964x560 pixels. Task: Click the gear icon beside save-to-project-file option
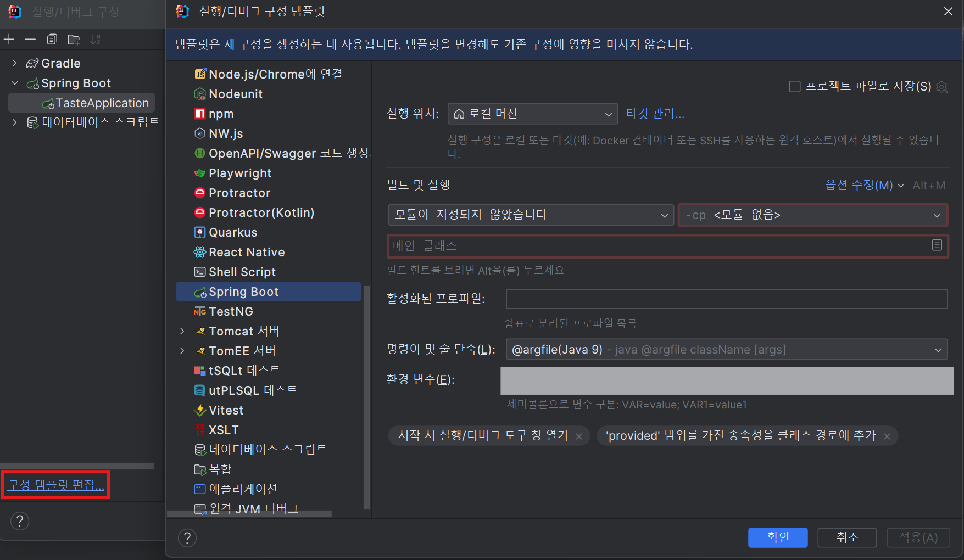point(942,87)
